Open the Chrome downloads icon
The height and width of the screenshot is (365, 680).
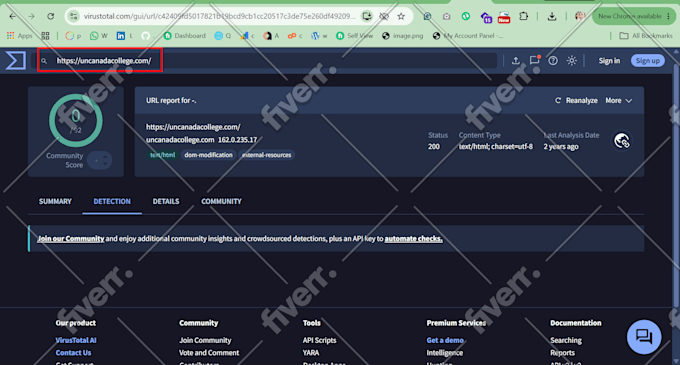coord(552,16)
